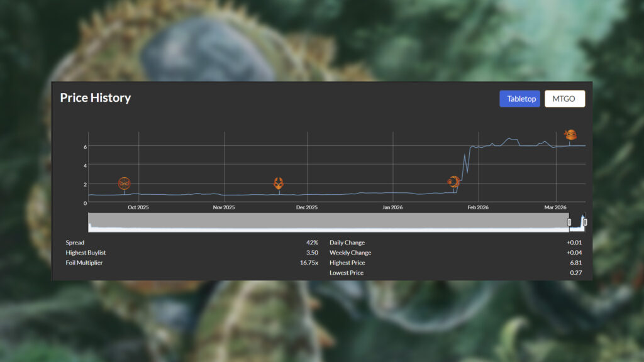Click the right handle of the range selector
This screenshot has height=362, width=644.
(x=585, y=222)
